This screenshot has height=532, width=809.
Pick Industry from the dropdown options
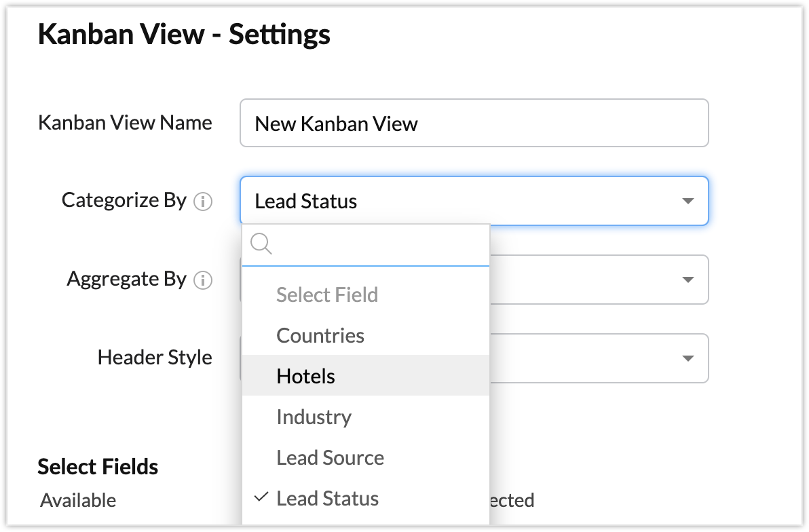(x=314, y=417)
